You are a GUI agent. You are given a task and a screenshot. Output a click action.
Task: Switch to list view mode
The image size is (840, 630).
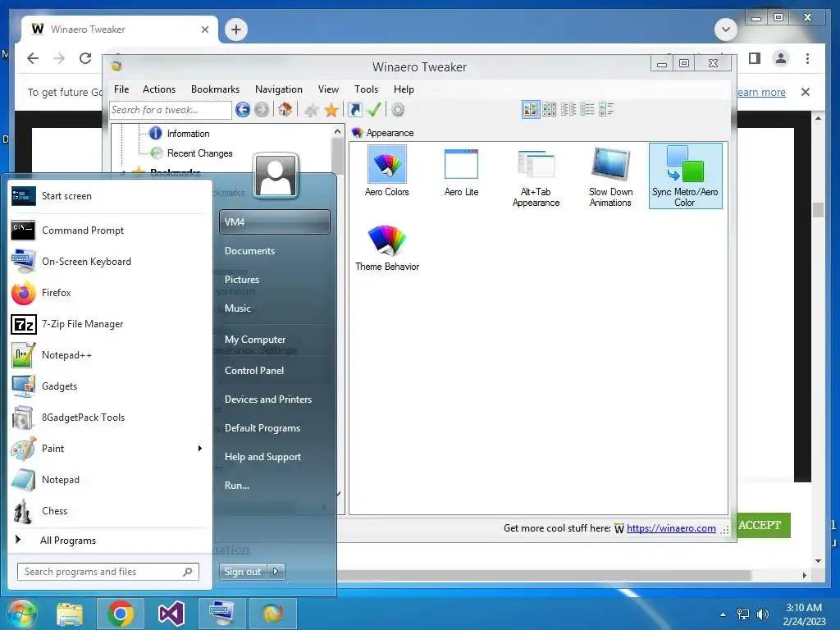click(587, 110)
